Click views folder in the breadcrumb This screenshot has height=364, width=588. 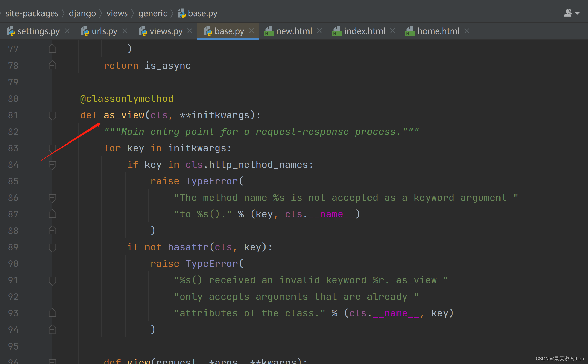click(117, 13)
